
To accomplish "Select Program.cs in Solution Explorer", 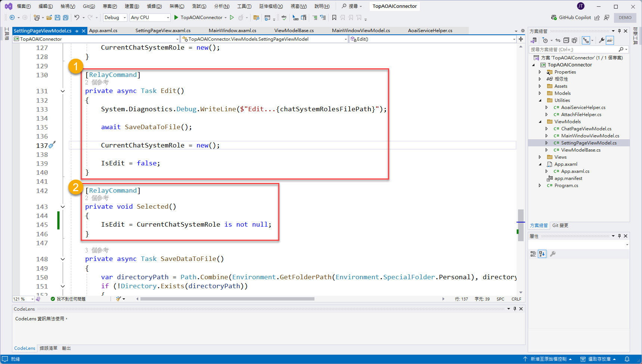I will [566, 186].
